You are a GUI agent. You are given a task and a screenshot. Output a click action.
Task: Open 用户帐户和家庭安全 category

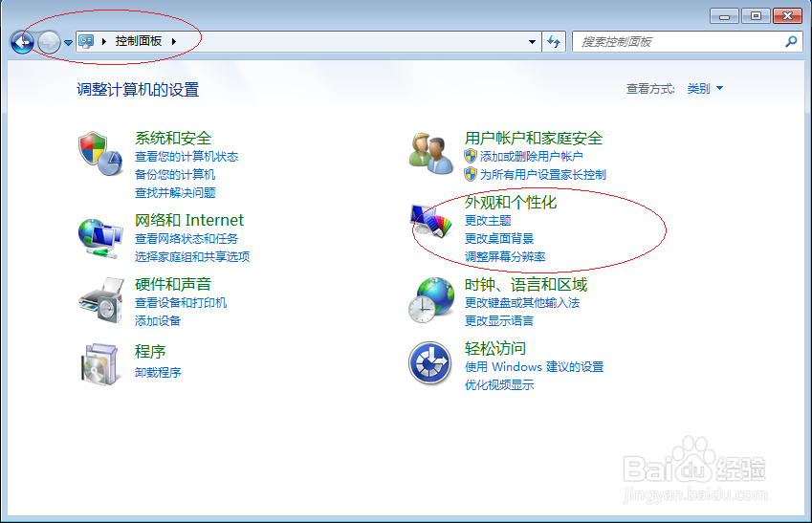534,139
